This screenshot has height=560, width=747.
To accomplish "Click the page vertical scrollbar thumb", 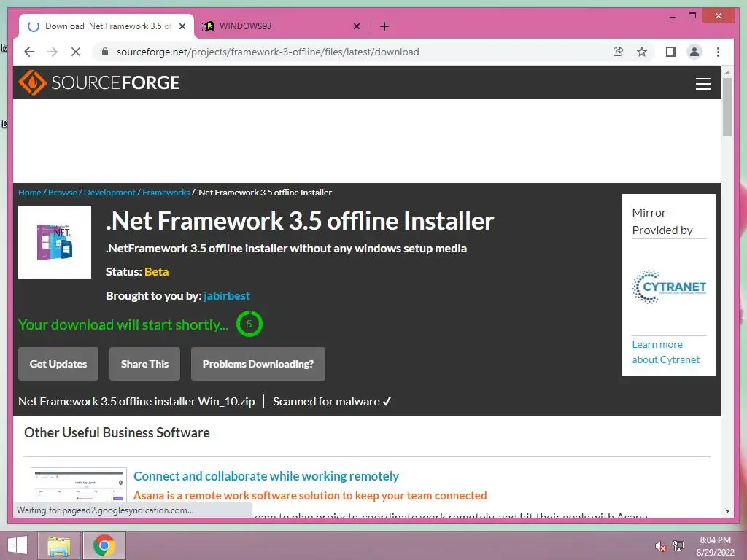I will pos(727,106).
